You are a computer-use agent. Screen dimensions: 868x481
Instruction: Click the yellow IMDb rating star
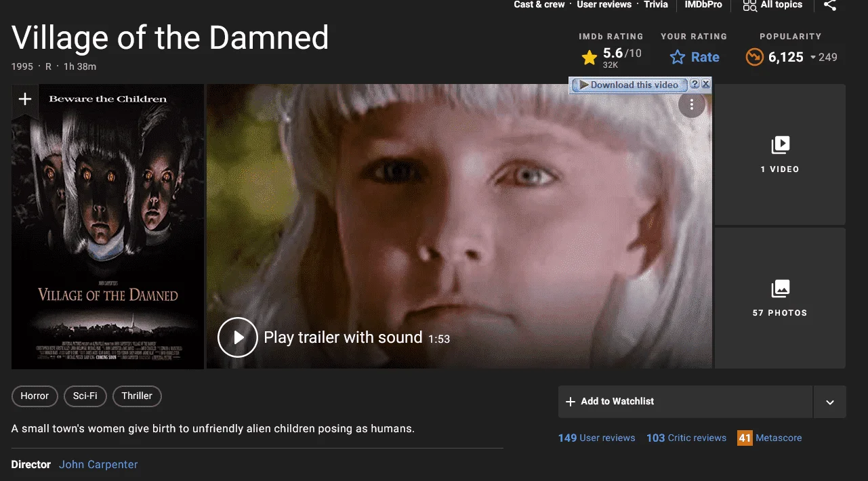point(590,58)
